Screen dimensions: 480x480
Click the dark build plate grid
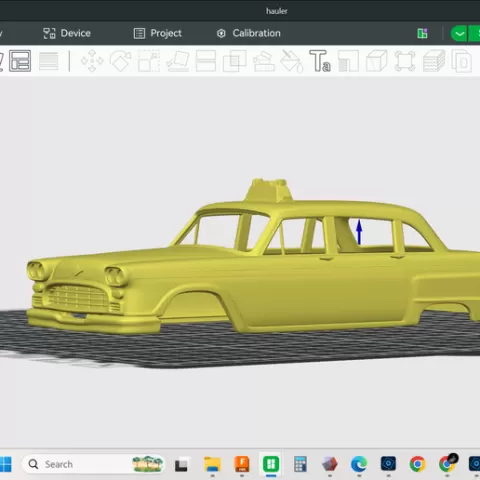pyautogui.click(x=240, y=347)
